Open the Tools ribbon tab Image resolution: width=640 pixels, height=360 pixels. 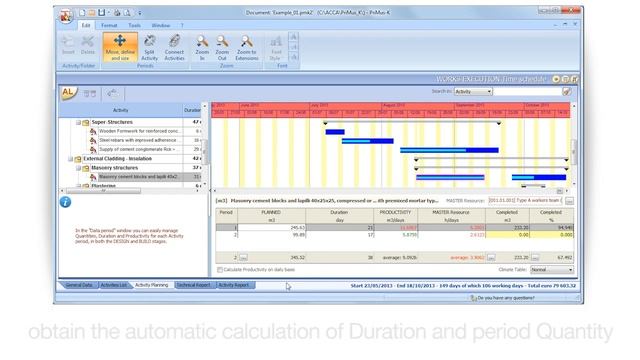point(134,25)
